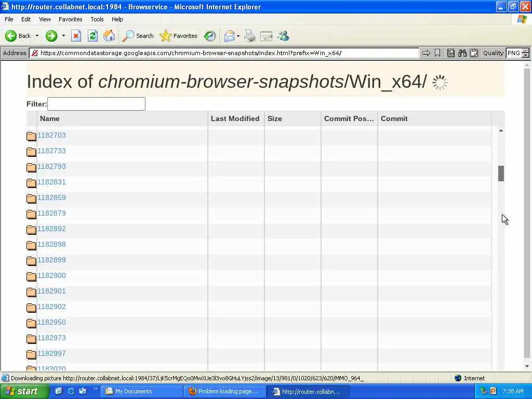Click the folder icon beside 1182950
The width and height of the screenshot is (532, 399).
point(31,323)
